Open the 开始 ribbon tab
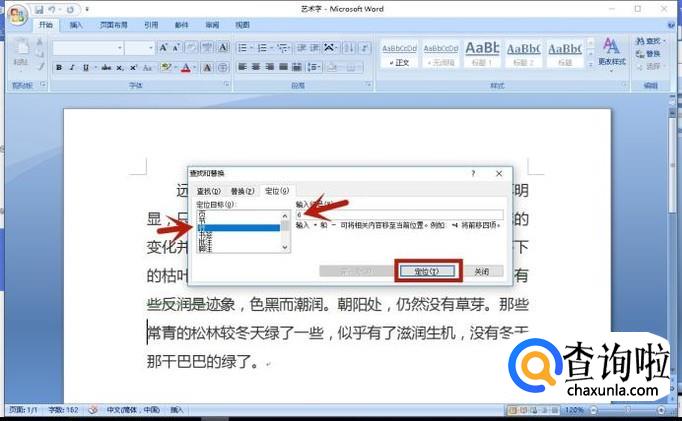The width and height of the screenshot is (682, 421). pos(46,25)
